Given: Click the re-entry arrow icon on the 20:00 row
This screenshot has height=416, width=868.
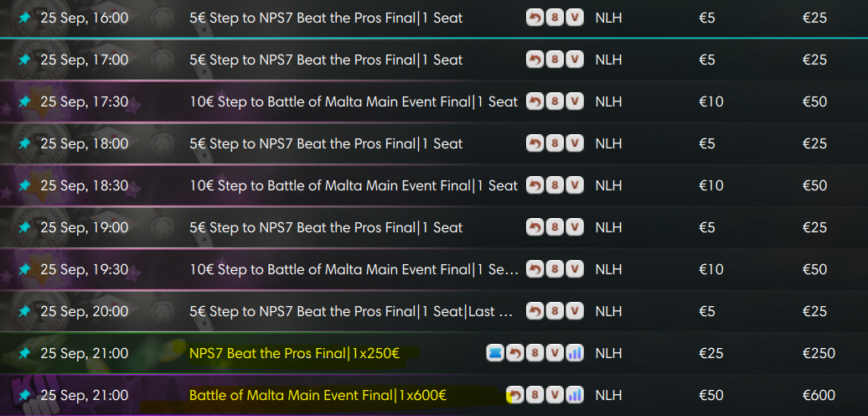Looking at the screenshot, I should tap(535, 311).
